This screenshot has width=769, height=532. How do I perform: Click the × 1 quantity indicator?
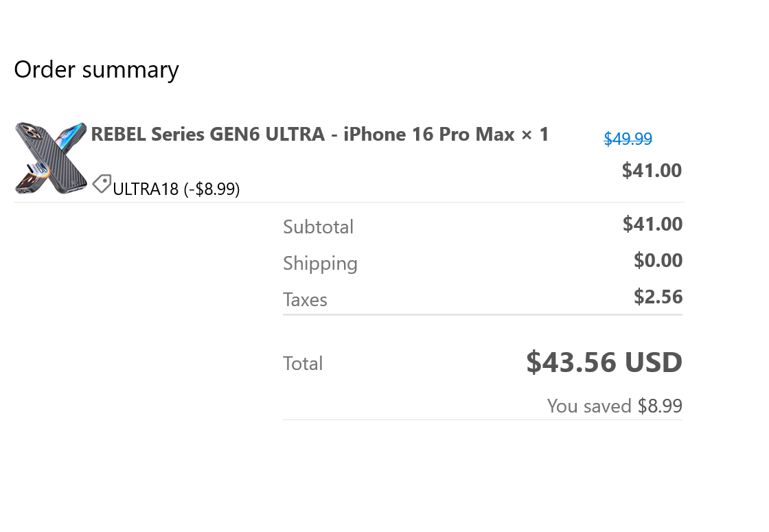click(535, 135)
